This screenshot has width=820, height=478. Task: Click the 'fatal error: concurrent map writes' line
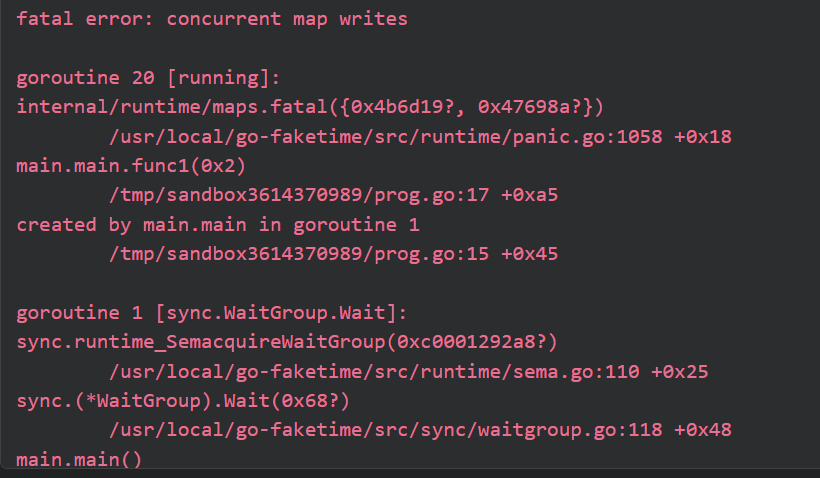point(212,19)
